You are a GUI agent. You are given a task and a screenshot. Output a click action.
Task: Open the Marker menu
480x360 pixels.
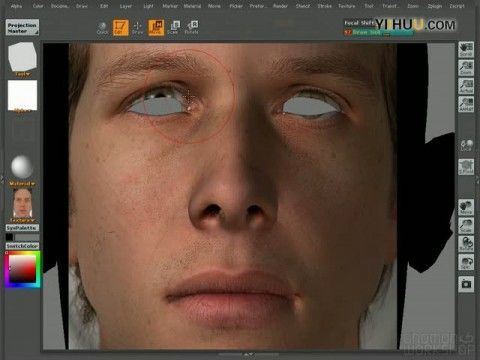(x=170, y=6)
